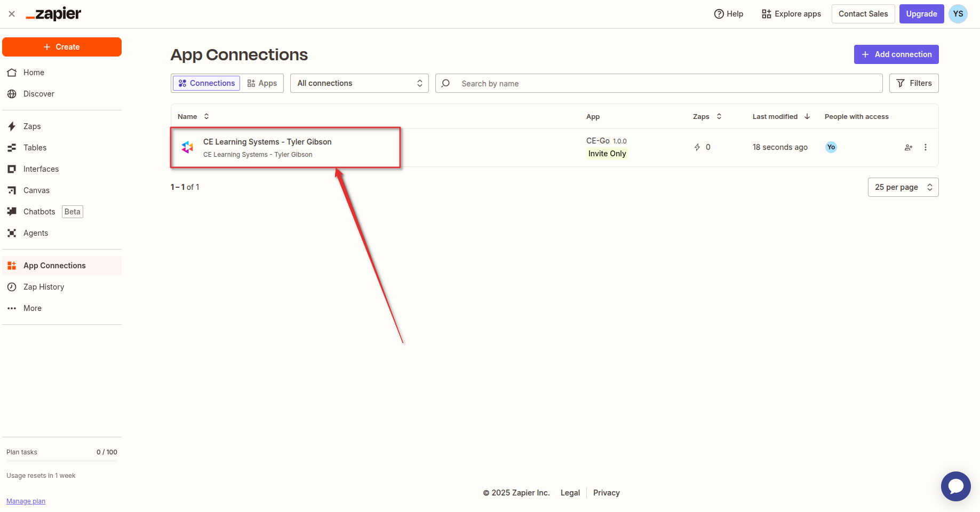Open the Help menu
Viewport: 980px width, 512px height.
tap(729, 14)
